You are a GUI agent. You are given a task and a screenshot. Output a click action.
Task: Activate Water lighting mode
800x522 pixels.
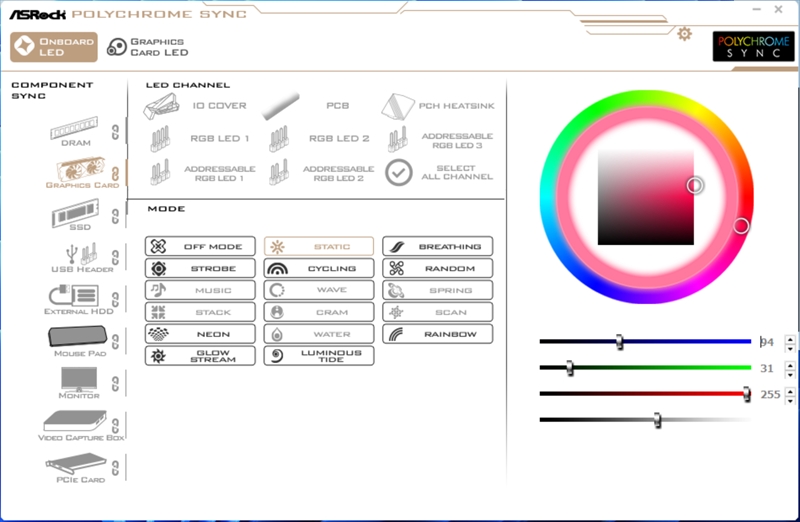pyautogui.click(x=319, y=334)
